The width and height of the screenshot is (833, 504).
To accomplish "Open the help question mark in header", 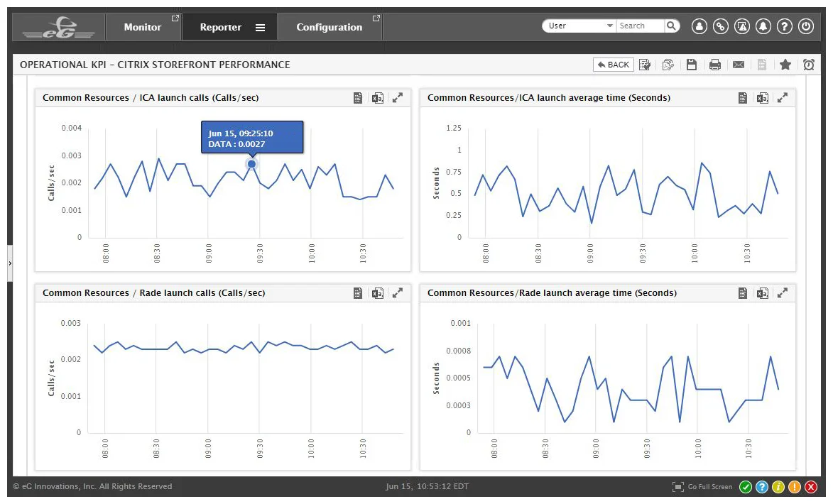I will point(785,26).
